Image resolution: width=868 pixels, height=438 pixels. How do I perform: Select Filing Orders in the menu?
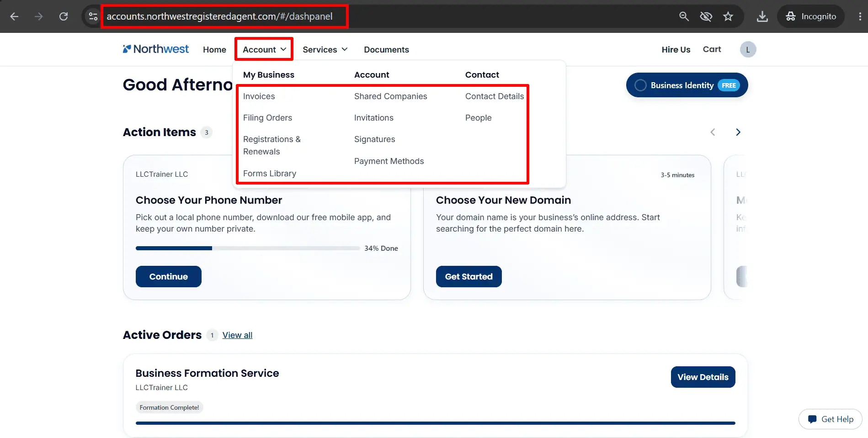[x=267, y=117]
